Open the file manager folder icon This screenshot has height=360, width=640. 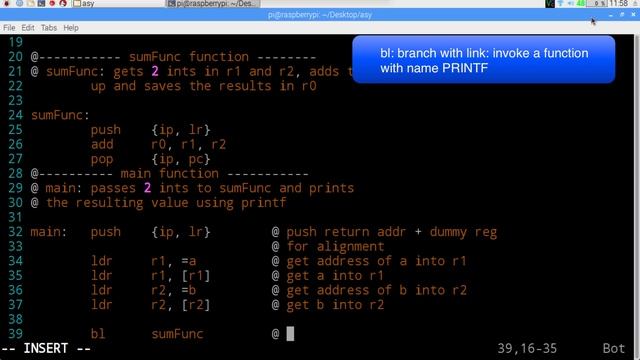(x=31, y=3)
